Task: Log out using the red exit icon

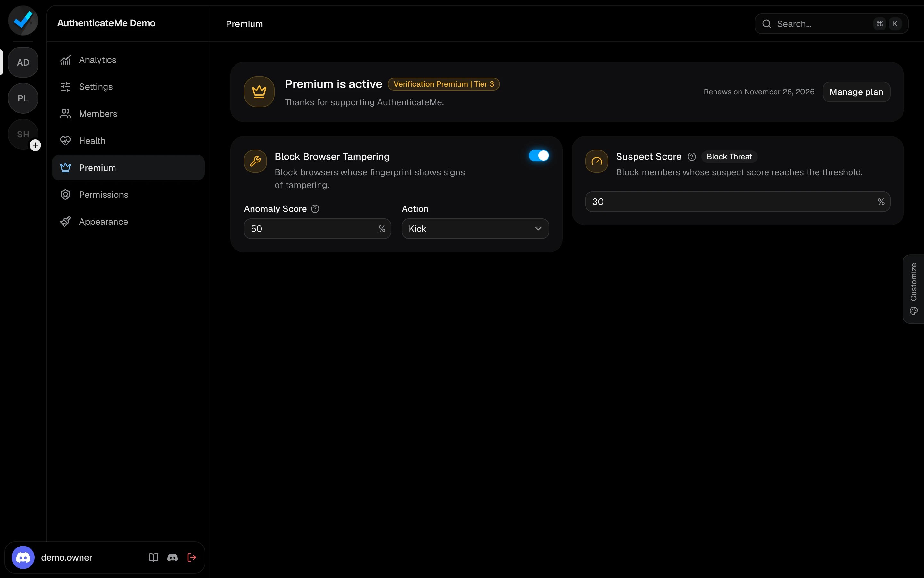Action: [x=192, y=557]
